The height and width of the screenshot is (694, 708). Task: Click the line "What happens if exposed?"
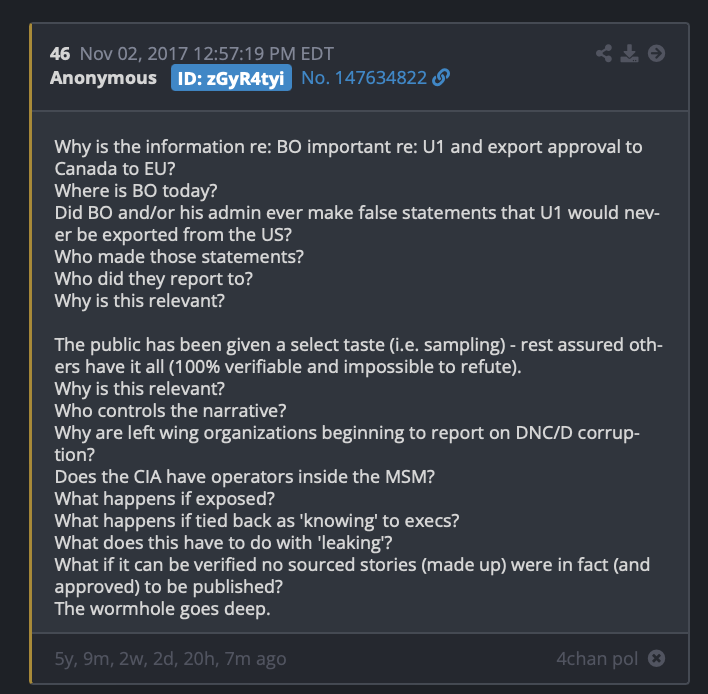(x=165, y=499)
